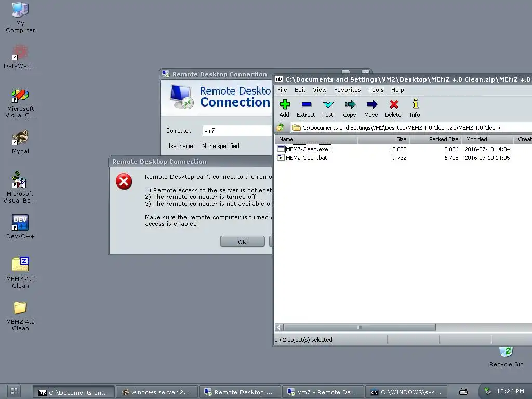
Task: Open the Favorites menu in 7-Zip
Action: [348, 90]
